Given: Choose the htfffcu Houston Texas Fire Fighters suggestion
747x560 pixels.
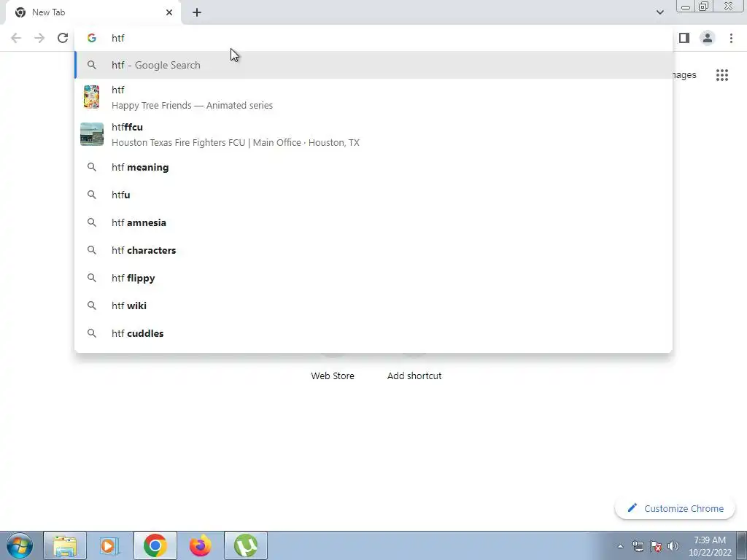Looking at the screenshot, I should click(x=373, y=134).
